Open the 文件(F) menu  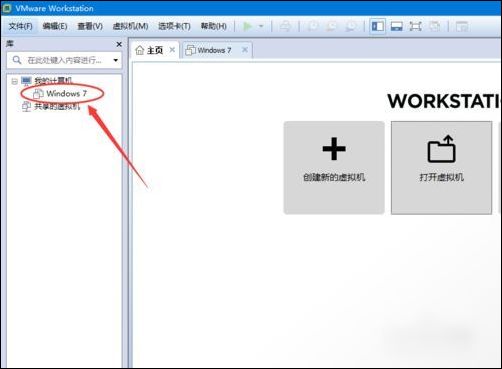click(x=20, y=26)
